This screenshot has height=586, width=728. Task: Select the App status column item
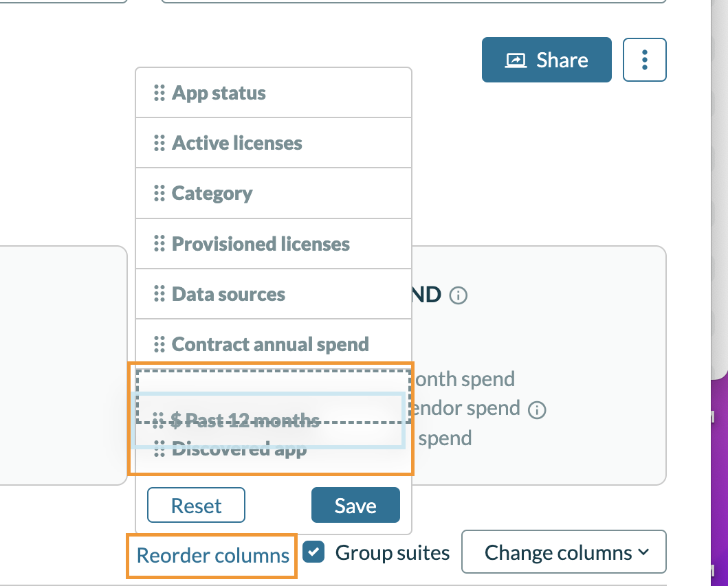coord(219,93)
